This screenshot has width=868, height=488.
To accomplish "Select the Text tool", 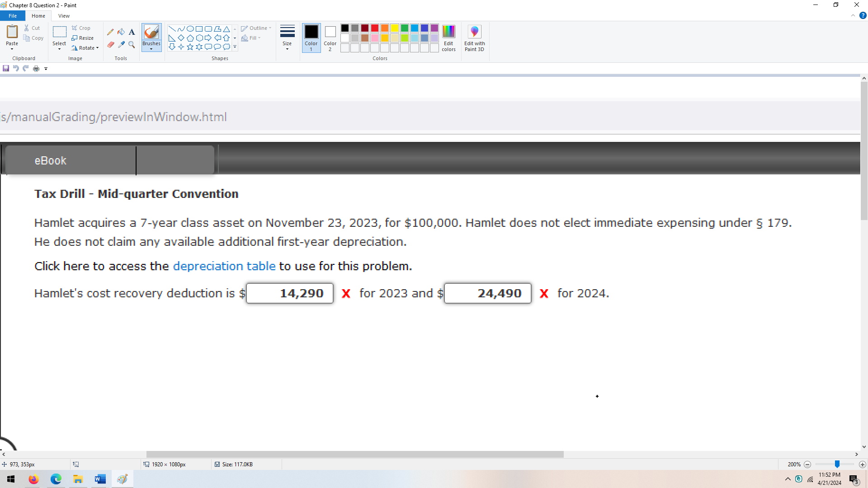I will (x=132, y=32).
